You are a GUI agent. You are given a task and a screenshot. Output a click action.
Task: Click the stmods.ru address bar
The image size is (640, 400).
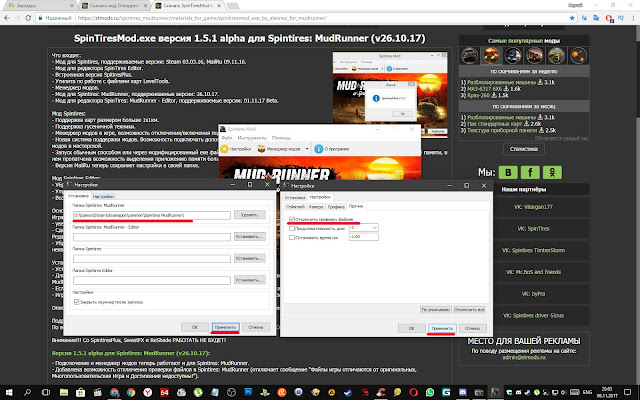coord(302,18)
